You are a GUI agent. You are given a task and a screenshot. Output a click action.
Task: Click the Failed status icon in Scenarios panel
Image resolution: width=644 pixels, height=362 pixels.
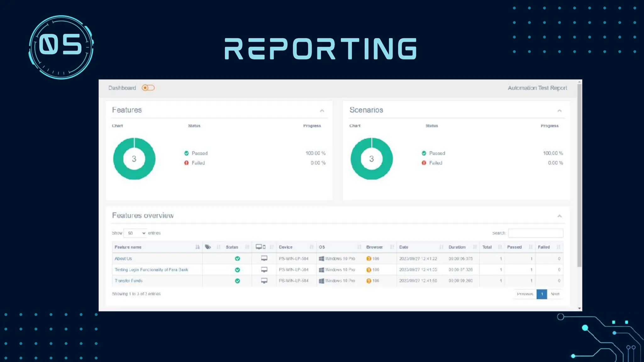(424, 163)
